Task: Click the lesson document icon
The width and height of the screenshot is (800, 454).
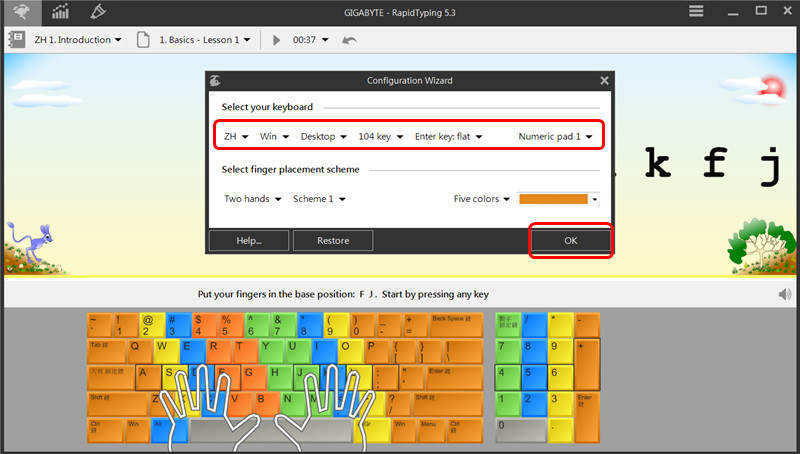Action: point(143,40)
